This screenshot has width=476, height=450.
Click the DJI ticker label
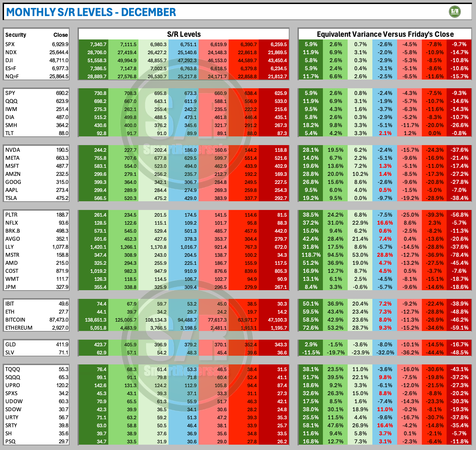(9, 60)
